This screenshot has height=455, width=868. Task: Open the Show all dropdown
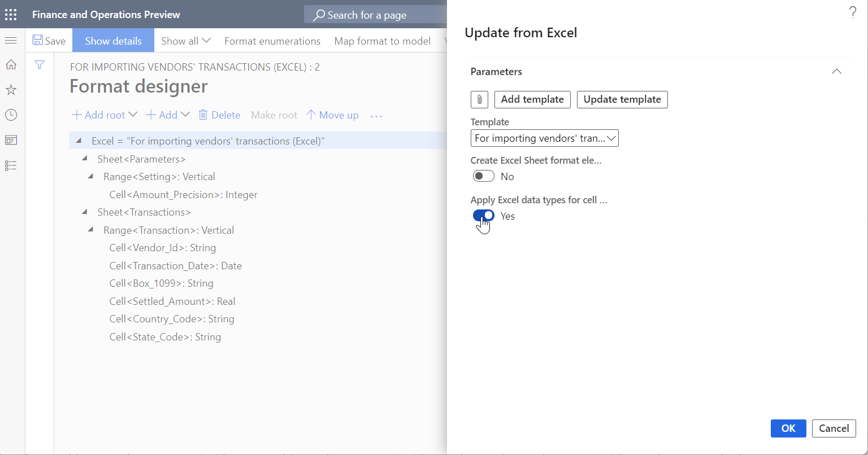point(185,41)
